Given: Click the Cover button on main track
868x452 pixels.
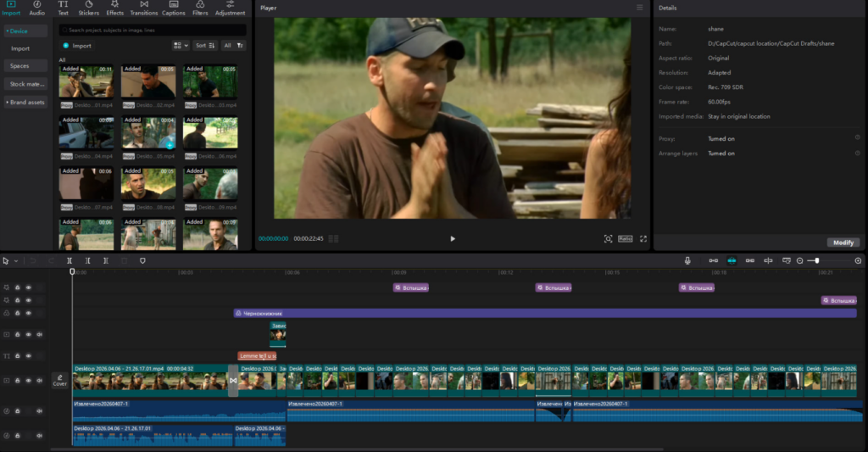Looking at the screenshot, I should tap(60, 380).
